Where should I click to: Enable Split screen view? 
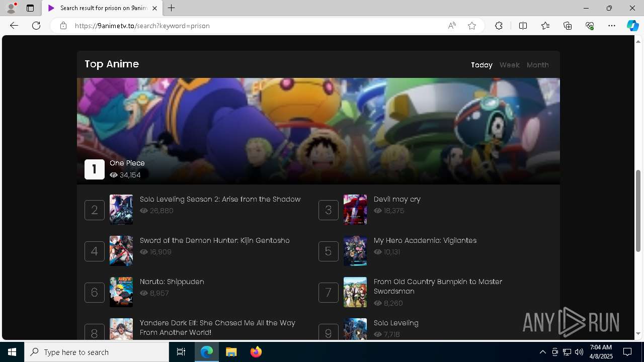pyautogui.click(x=523, y=26)
